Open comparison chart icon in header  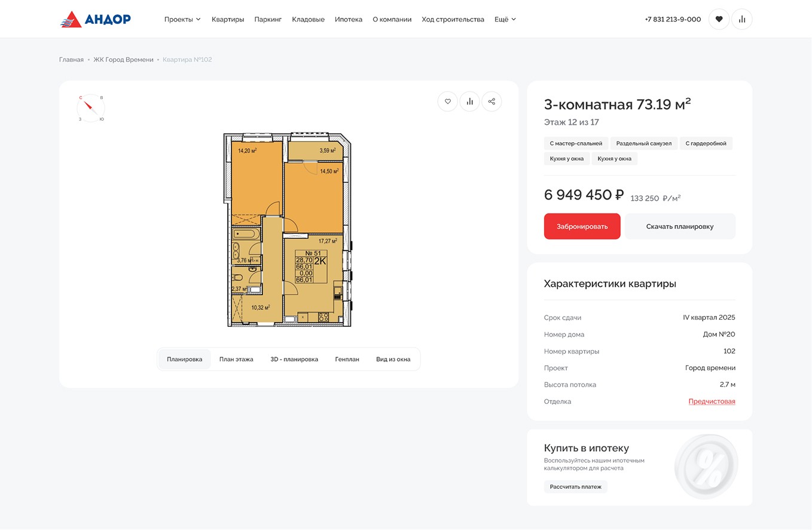[x=742, y=19]
